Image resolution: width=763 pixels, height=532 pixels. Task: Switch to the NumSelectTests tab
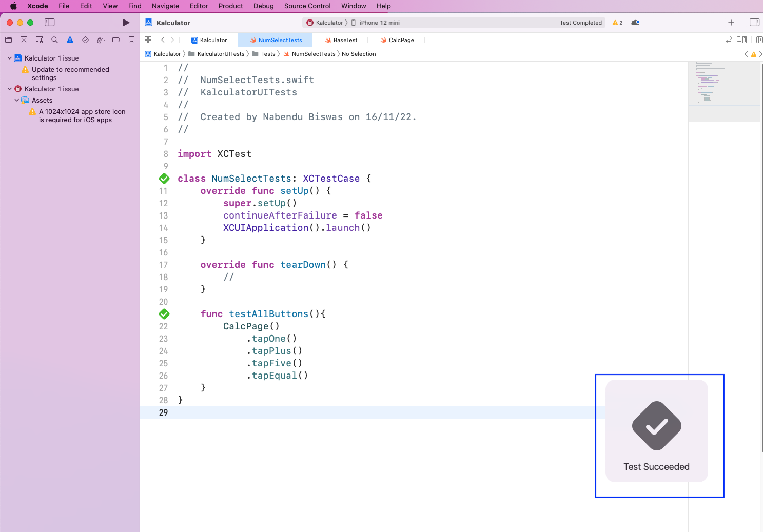click(276, 40)
